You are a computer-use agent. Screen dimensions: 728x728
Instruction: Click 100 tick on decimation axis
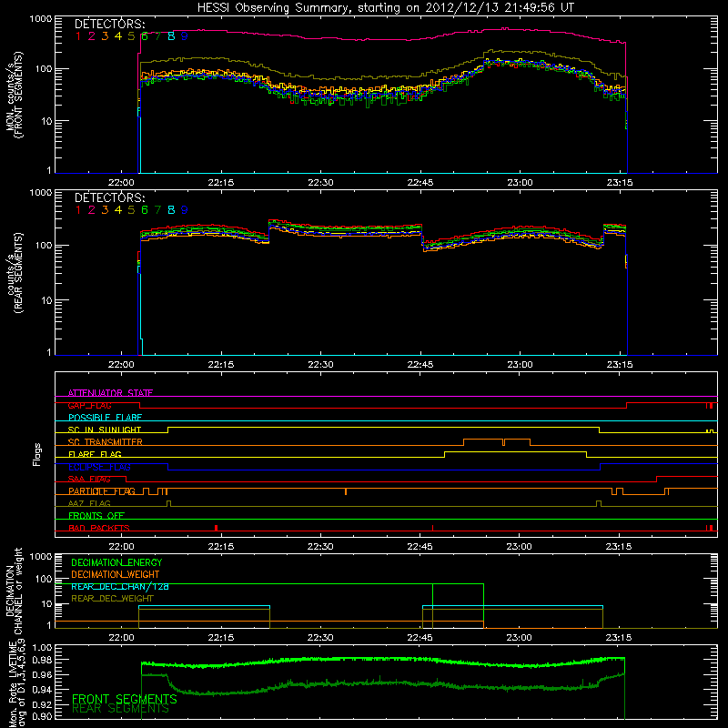coord(44,579)
